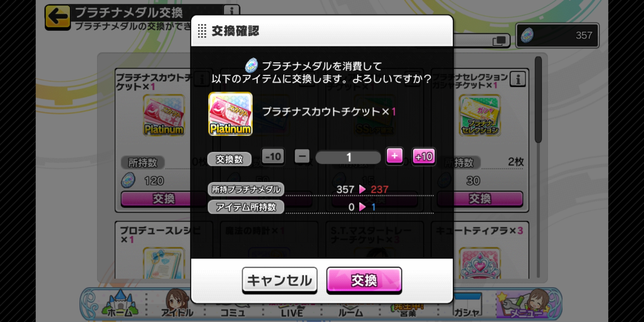The image size is (644, 322).
Task: Open the ホーム tab in bottom bar
Action: click(120, 304)
